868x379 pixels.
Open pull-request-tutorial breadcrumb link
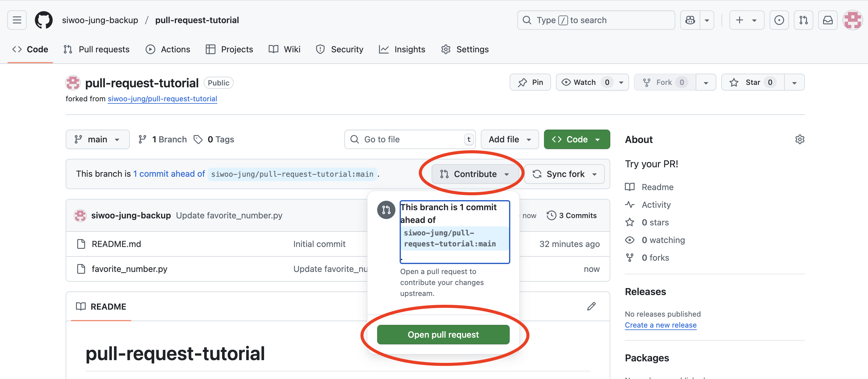(197, 20)
